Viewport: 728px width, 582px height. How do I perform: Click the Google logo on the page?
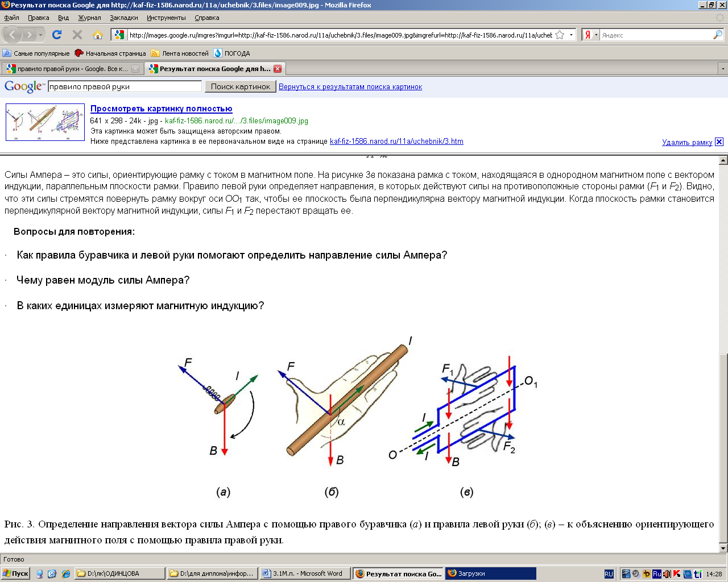(x=24, y=86)
